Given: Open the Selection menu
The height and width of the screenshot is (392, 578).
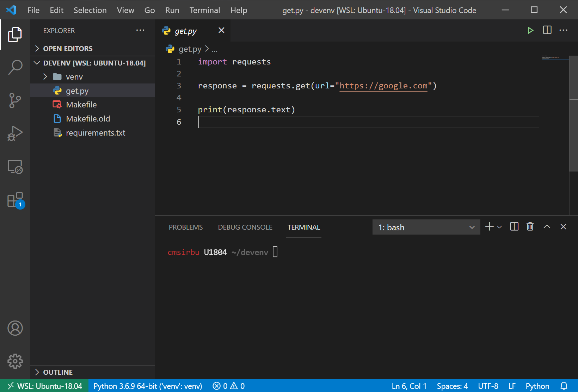Looking at the screenshot, I should [x=90, y=10].
